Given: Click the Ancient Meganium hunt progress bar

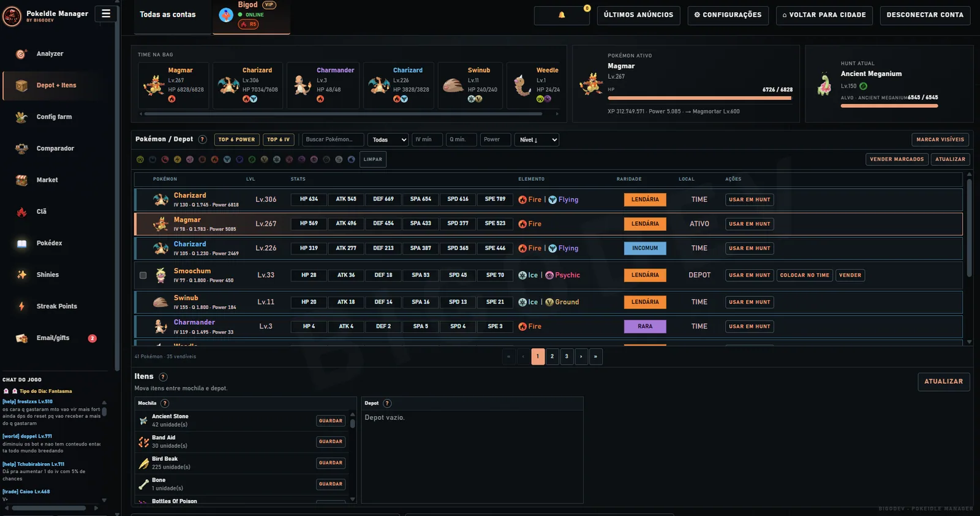Looking at the screenshot, I should (889, 106).
